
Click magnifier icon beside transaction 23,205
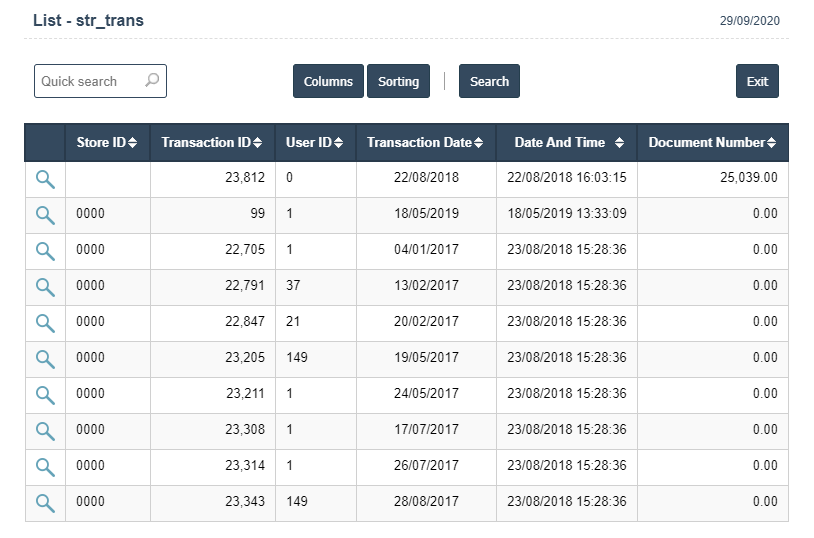coord(45,359)
